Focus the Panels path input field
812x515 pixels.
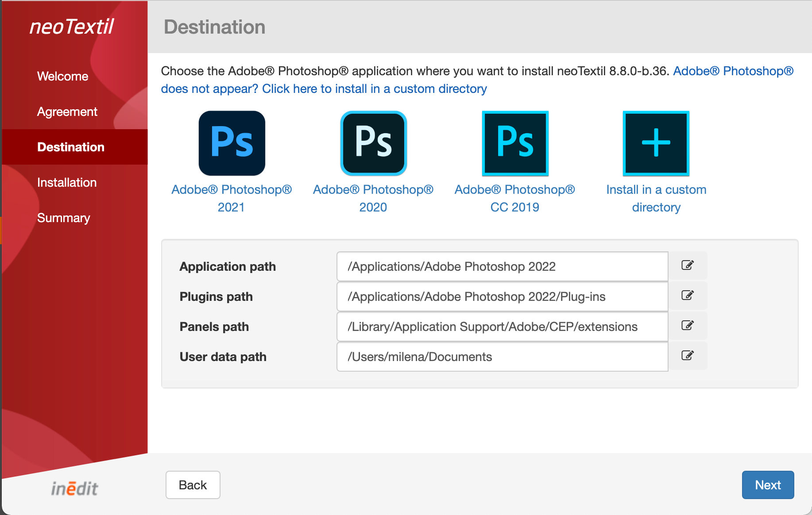click(503, 327)
